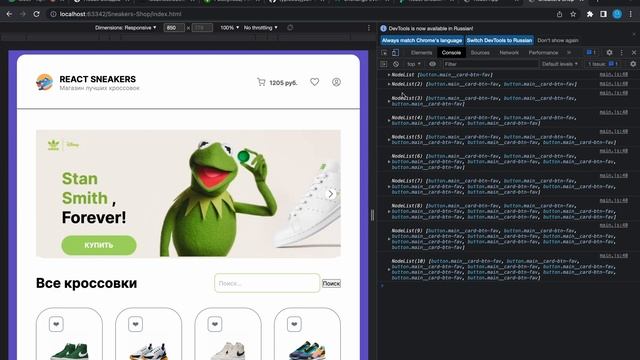Open the 1 Issue indicator
This screenshot has height=360, width=640.
pyautogui.click(x=603, y=64)
